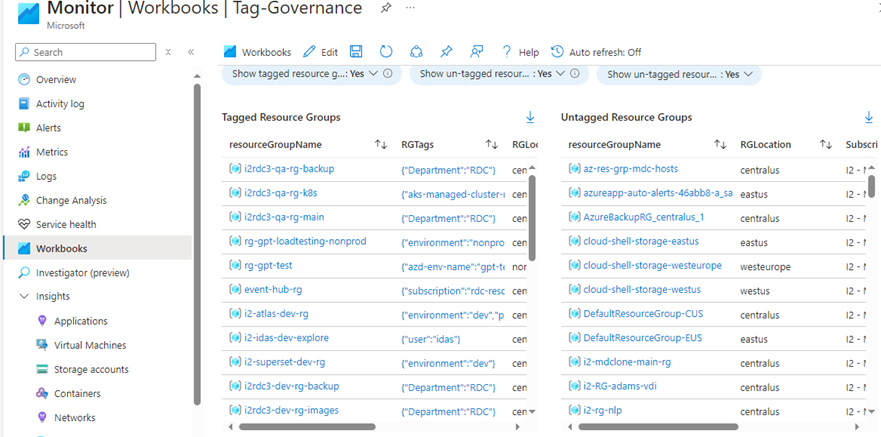
Task: Click the share workbook icon
Action: coord(416,52)
